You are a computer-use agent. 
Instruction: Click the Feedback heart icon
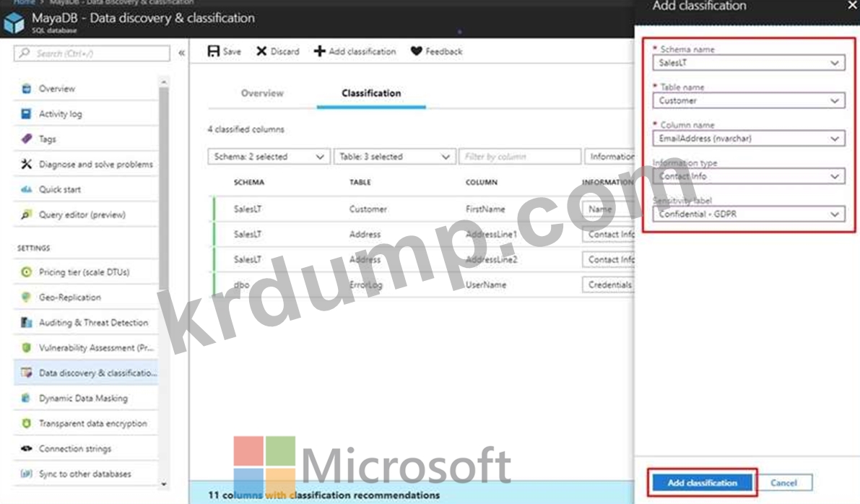(417, 51)
